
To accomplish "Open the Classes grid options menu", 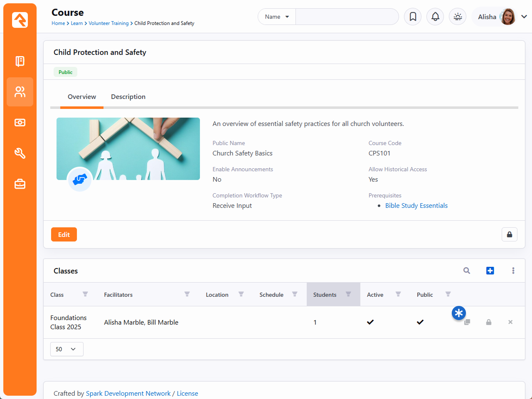I will click(x=513, y=271).
